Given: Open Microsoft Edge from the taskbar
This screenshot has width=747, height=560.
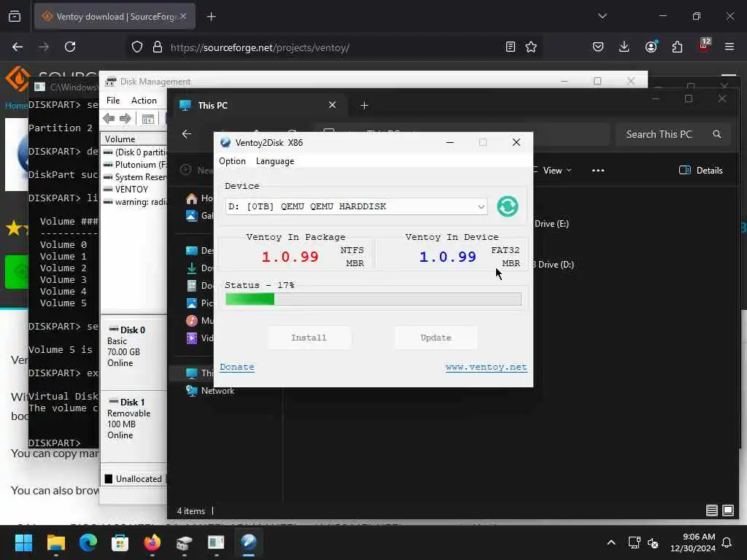Looking at the screenshot, I should click(88, 542).
